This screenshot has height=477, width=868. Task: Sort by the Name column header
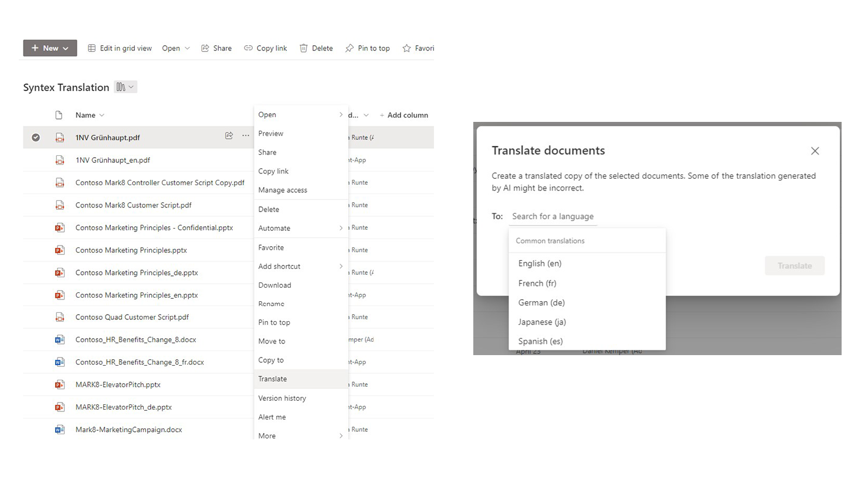[x=90, y=115]
